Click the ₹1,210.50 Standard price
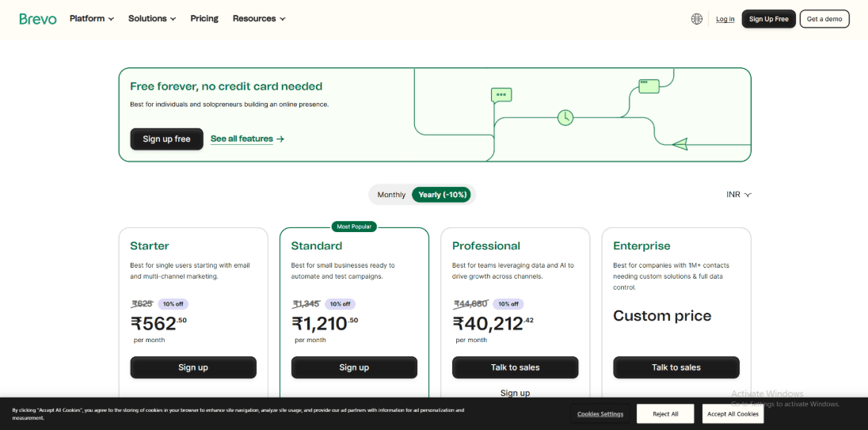The width and height of the screenshot is (868, 430). [x=325, y=323]
